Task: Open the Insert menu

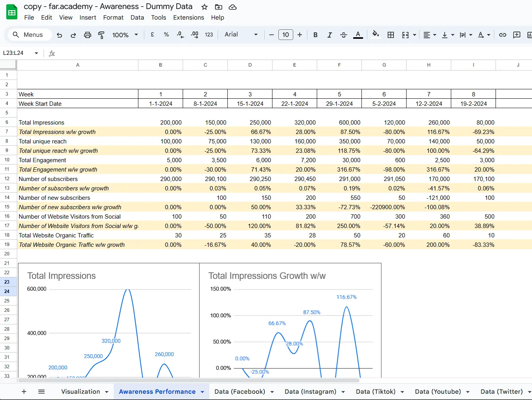Action: (x=88, y=18)
